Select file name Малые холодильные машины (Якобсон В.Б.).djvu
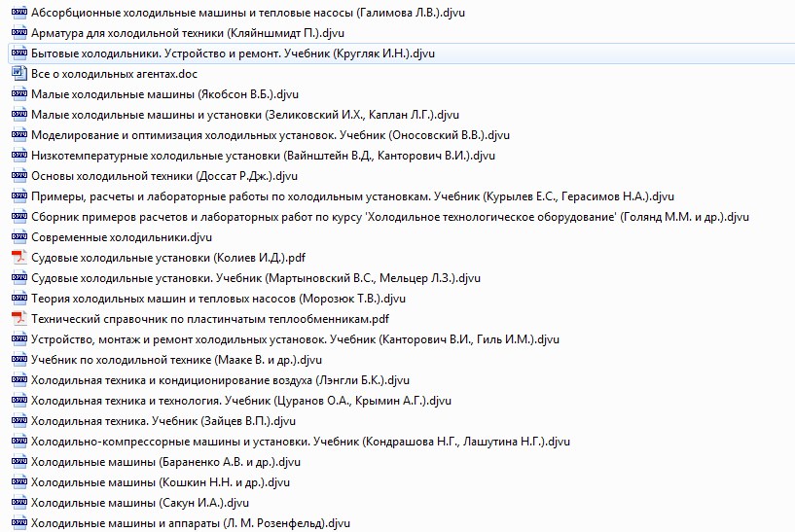This screenshot has width=795, height=532. click(164, 94)
